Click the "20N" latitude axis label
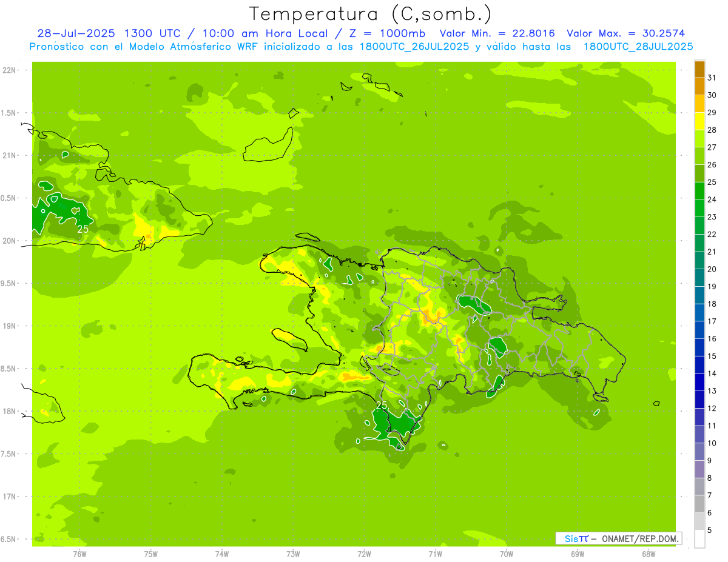 (10, 241)
